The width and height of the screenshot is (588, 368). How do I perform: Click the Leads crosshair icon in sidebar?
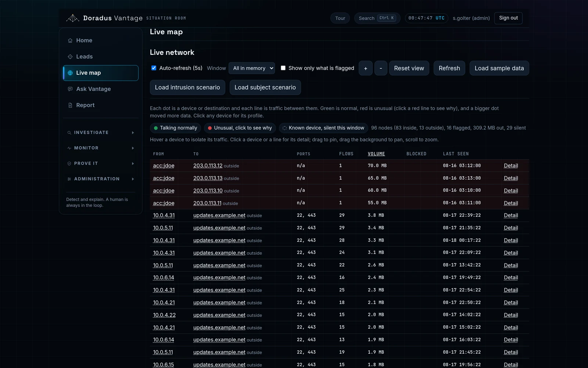pos(70,57)
